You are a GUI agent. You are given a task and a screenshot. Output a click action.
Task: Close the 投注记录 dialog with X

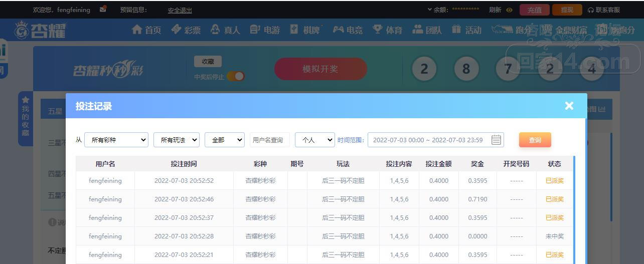point(569,106)
